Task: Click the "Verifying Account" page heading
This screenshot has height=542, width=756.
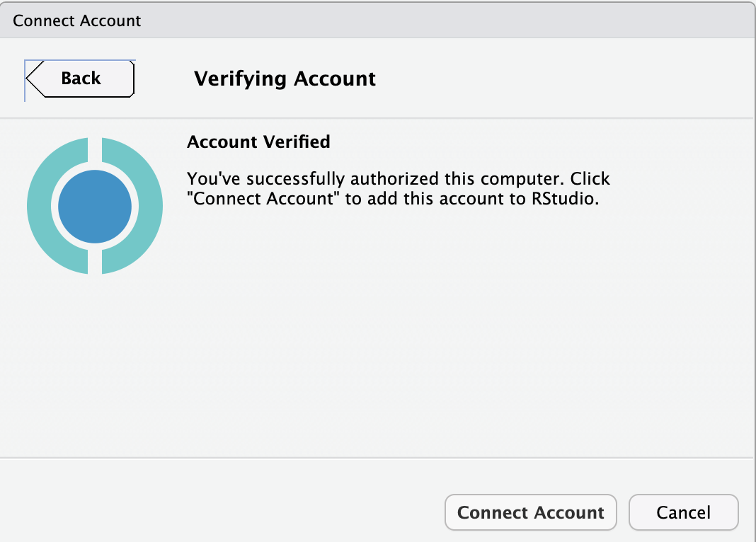Action: 285,79
